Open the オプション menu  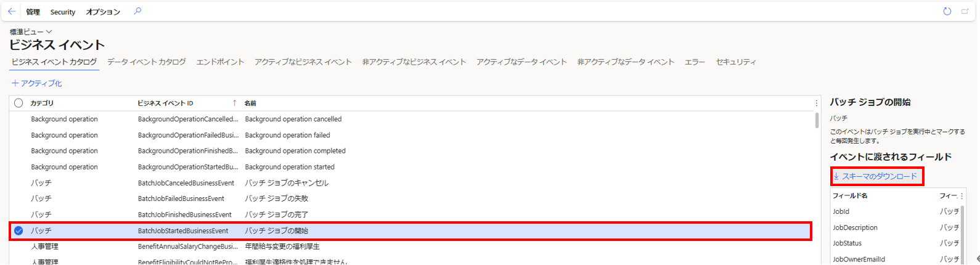click(103, 12)
